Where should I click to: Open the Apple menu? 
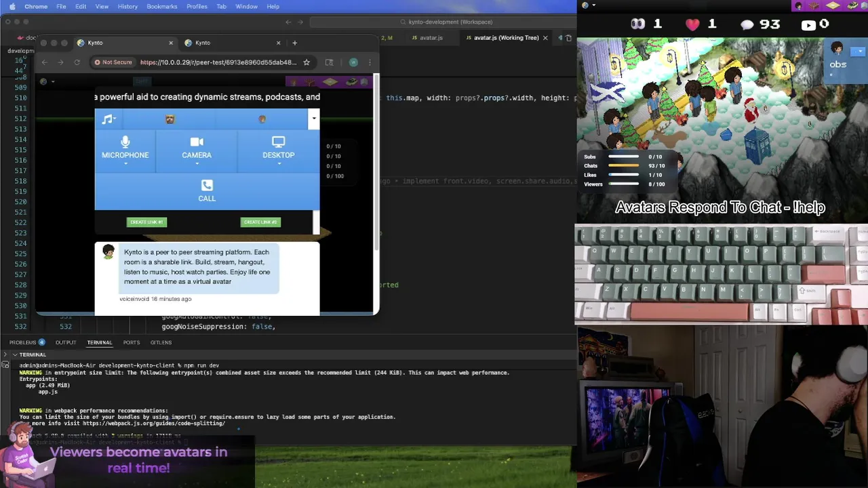pyautogui.click(x=12, y=6)
